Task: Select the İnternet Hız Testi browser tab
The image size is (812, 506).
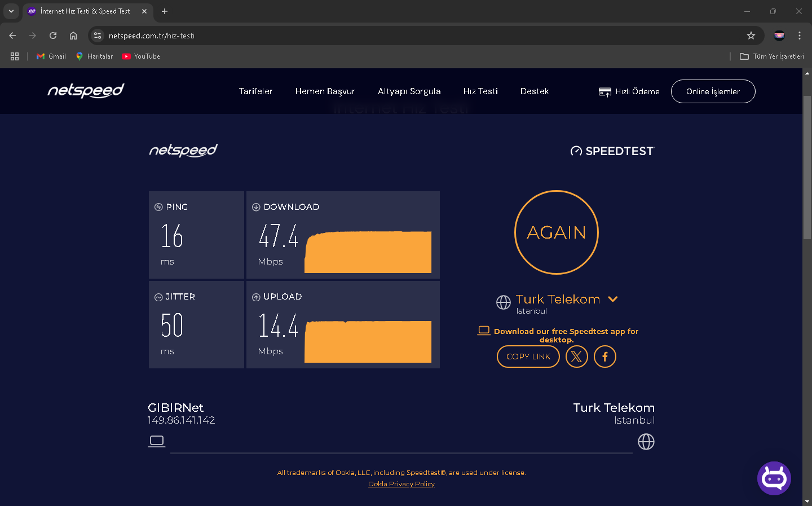Action: (x=87, y=11)
